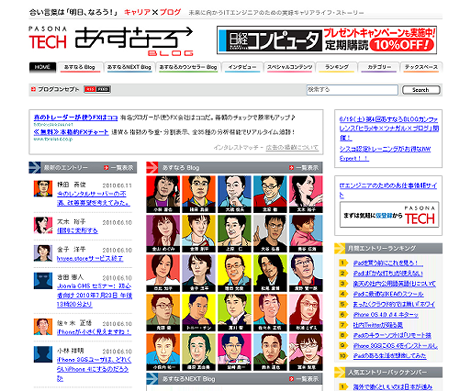470x391 pixels.
Task: Open the スペシャルコンテンツ tab
Action: coord(289,67)
